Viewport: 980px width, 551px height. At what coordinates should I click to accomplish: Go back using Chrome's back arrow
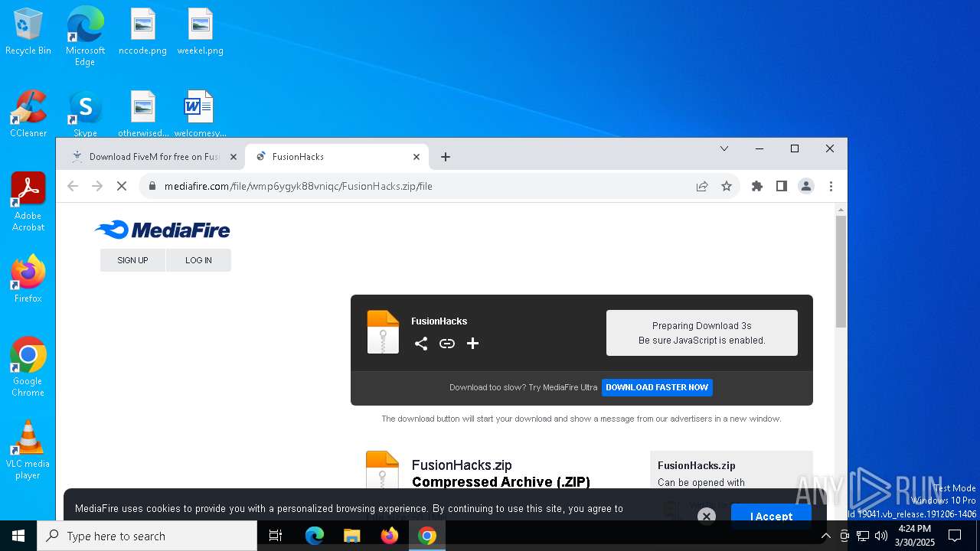pyautogui.click(x=73, y=186)
